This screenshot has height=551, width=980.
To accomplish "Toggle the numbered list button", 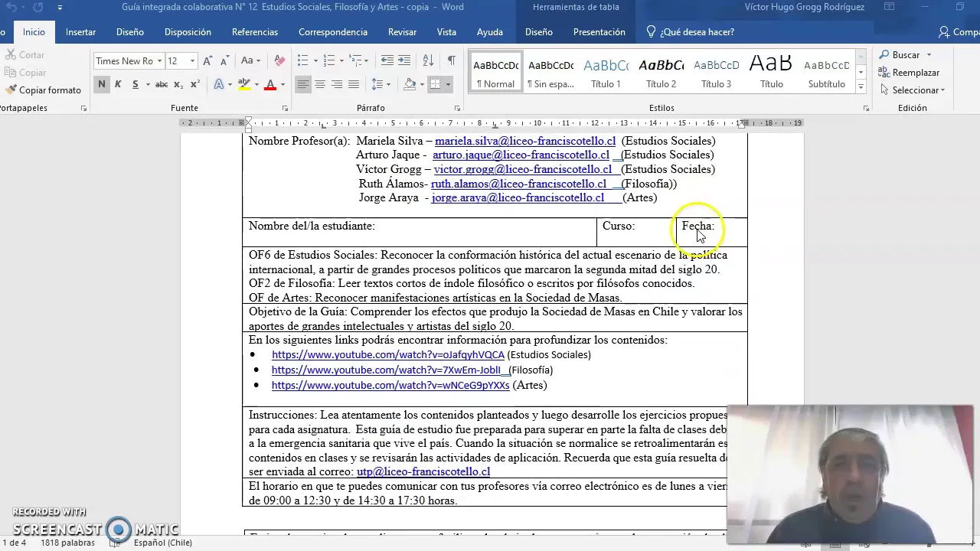I will click(329, 60).
